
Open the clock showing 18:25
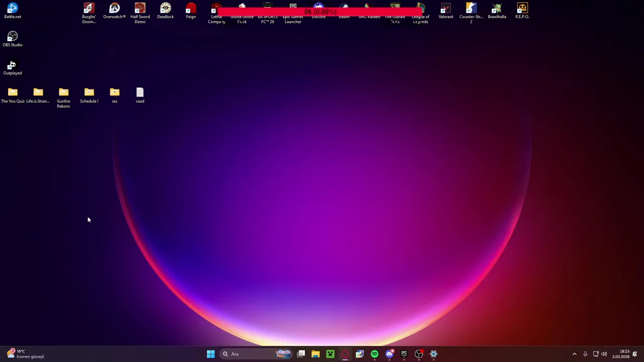pos(621,354)
